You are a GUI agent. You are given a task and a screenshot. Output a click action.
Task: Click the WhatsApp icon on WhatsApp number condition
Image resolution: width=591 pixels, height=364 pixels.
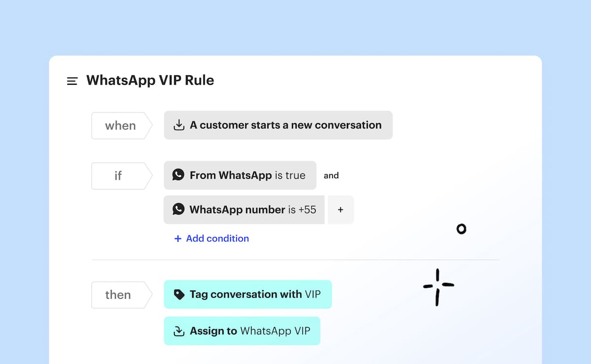pyautogui.click(x=178, y=209)
